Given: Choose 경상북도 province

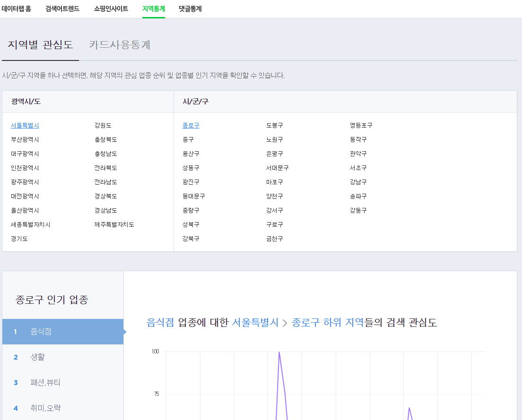Looking at the screenshot, I should [105, 196].
